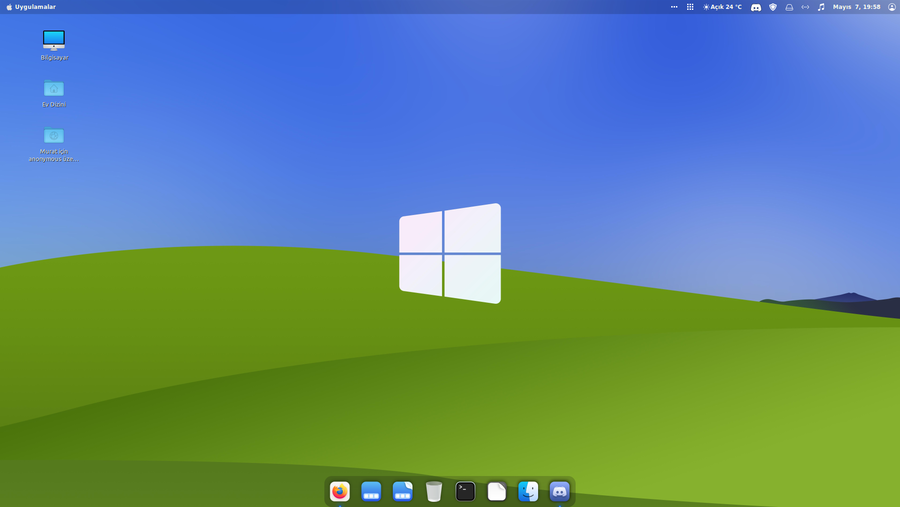Click the app grid icon in top bar

click(x=690, y=7)
